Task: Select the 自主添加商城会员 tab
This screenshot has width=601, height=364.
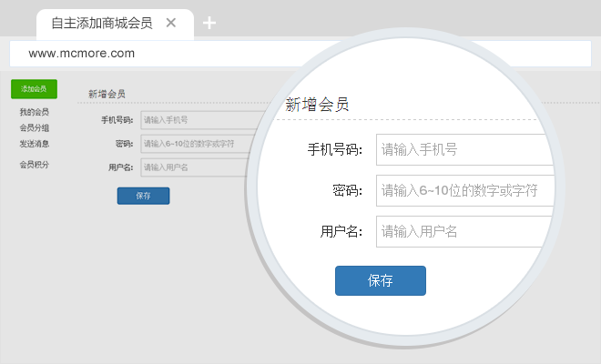Action: (x=101, y=24)
